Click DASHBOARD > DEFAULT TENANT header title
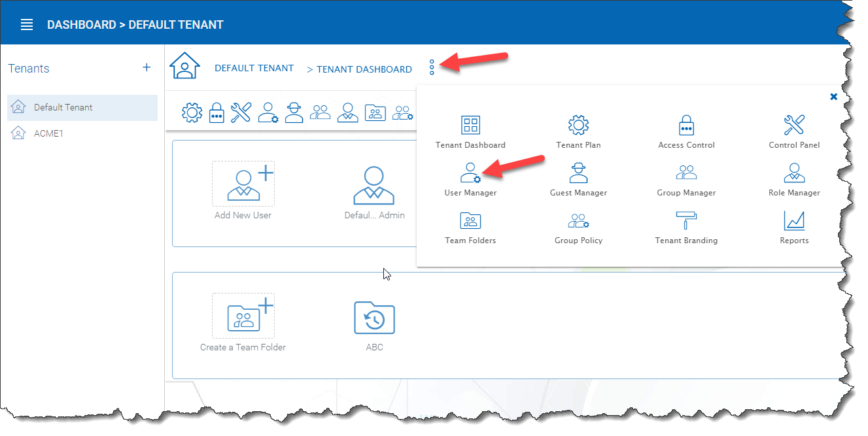 [x=135, y=25]
